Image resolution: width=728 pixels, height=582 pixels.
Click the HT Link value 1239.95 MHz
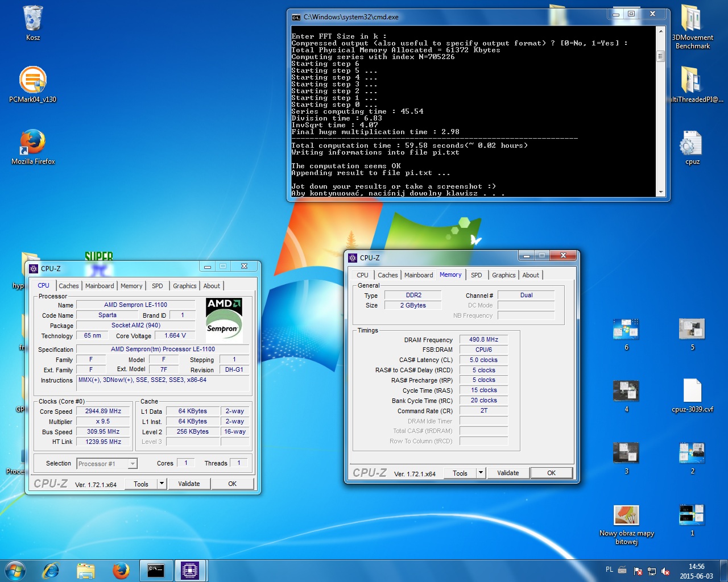(104, 442)
